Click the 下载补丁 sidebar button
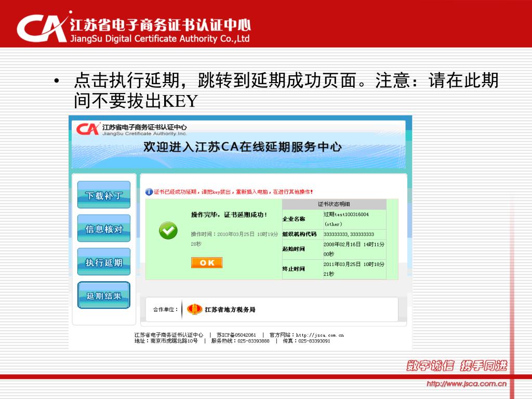Image resolution: width=532 pixels, height=399 pixels. coord(104,195)
